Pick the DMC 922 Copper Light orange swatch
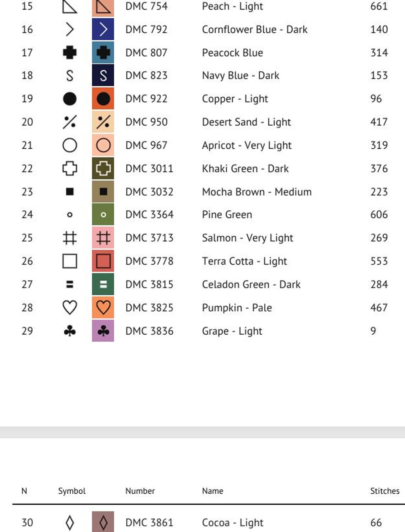This screenshot has width=405, height=532. tap(103, 98)
